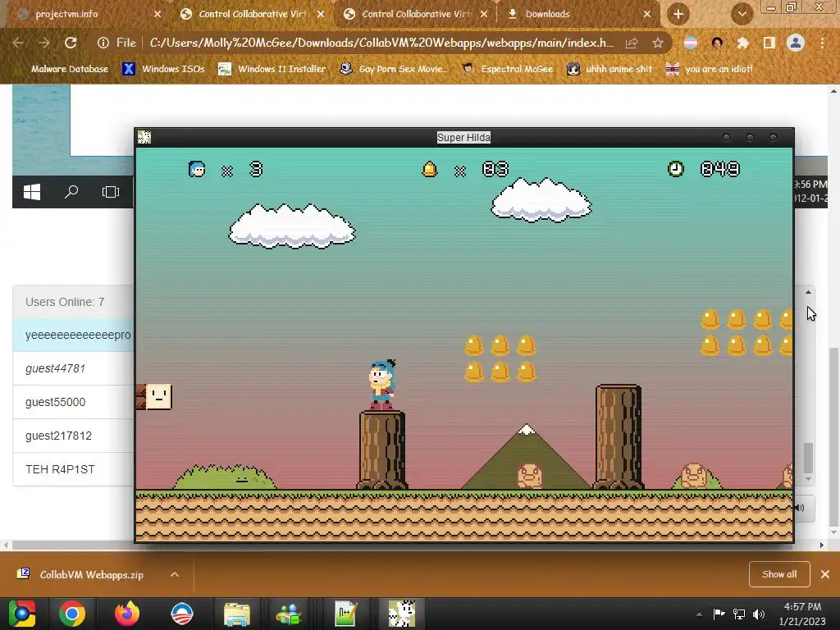Click the address bar URL field

tap(381, 43)
